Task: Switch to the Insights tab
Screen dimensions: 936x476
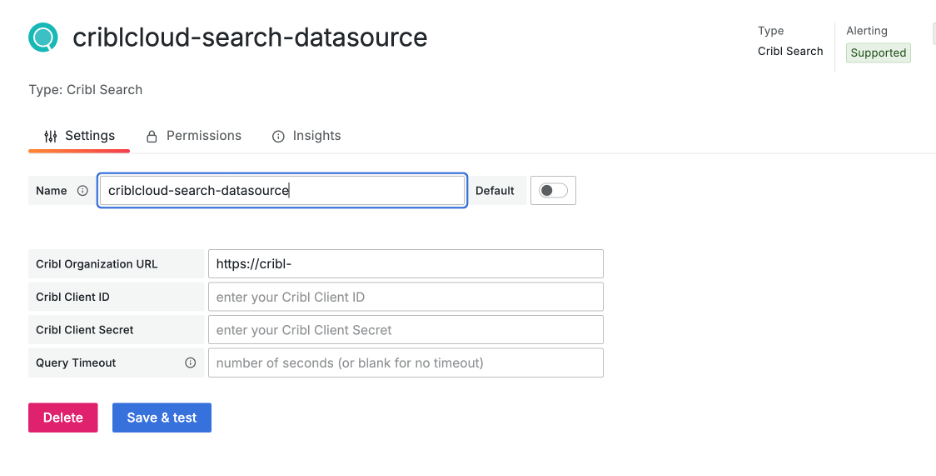Action: click(x=306, y=136)
